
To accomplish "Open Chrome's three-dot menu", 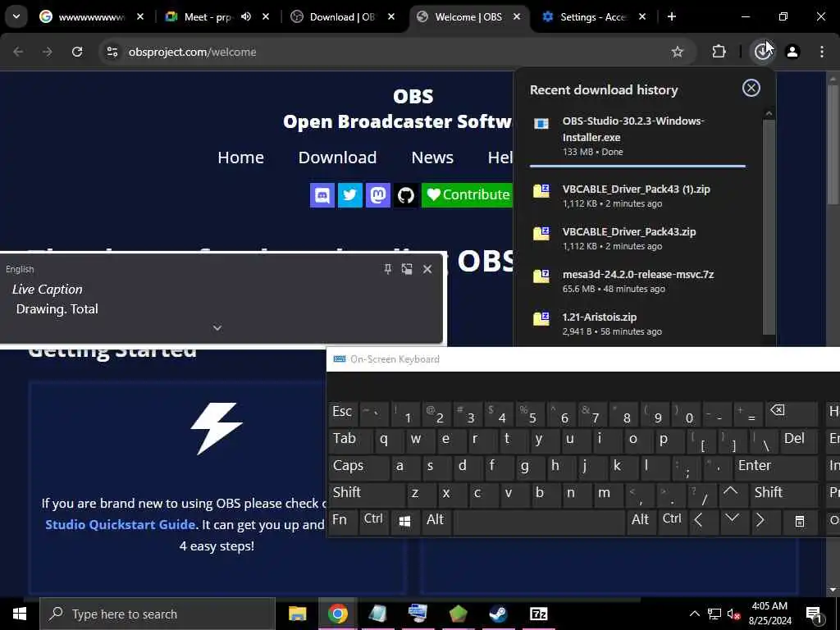I will coord(822,52).
